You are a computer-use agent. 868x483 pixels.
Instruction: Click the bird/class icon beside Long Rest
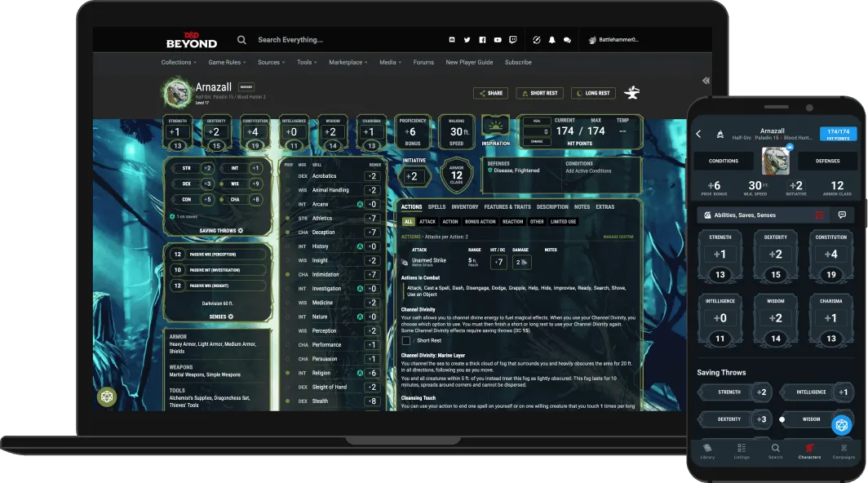632,93
